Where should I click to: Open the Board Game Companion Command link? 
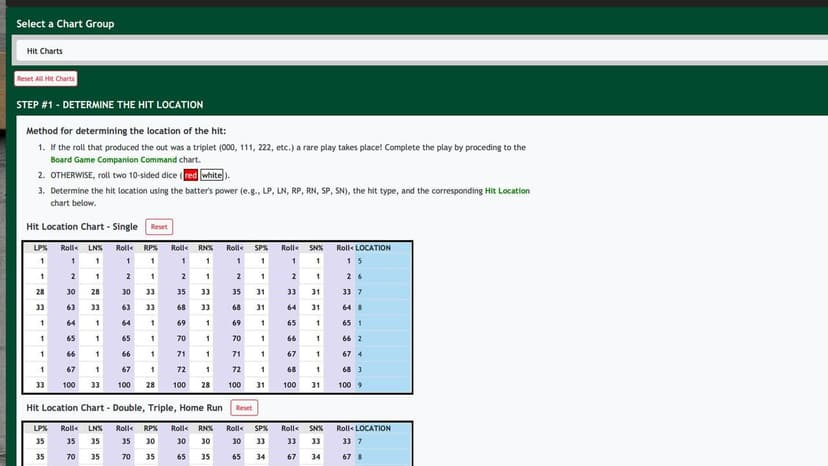[114, 160]
